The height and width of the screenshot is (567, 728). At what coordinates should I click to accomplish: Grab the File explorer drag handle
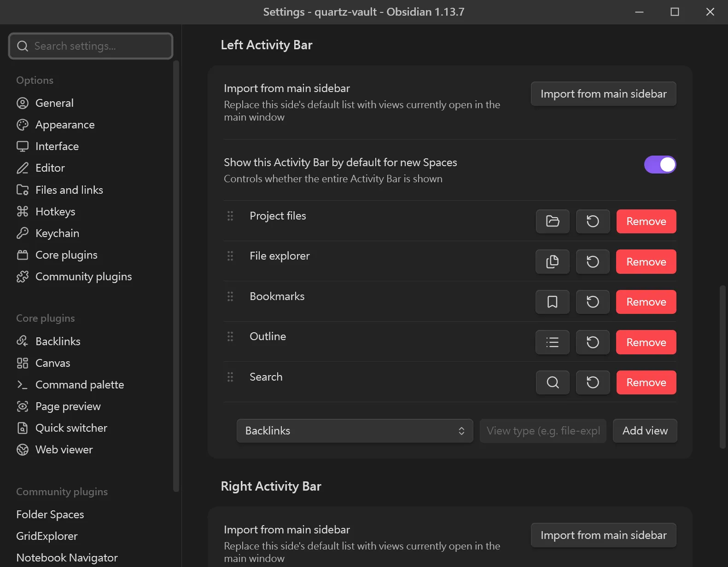pyautogui.click(x=230, y=256)
